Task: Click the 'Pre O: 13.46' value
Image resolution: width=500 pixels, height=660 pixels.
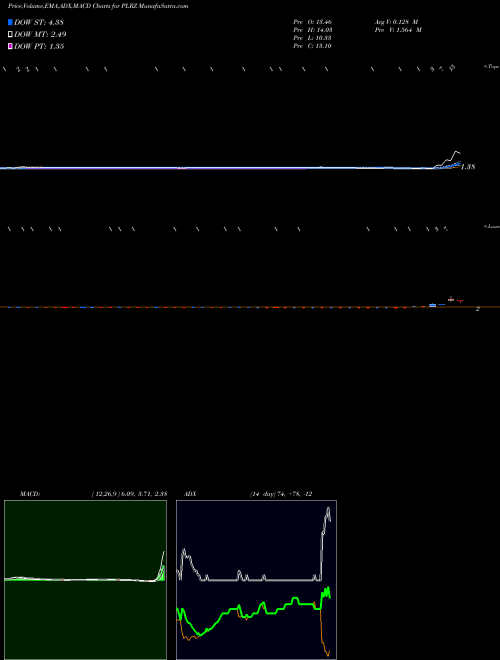Action: pyautogui.click(x=313, y=22)
